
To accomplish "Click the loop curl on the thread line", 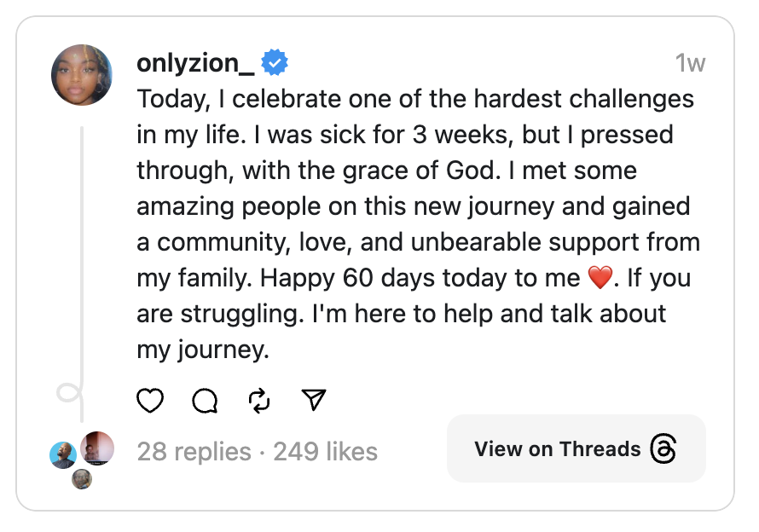I will [68, 393].
